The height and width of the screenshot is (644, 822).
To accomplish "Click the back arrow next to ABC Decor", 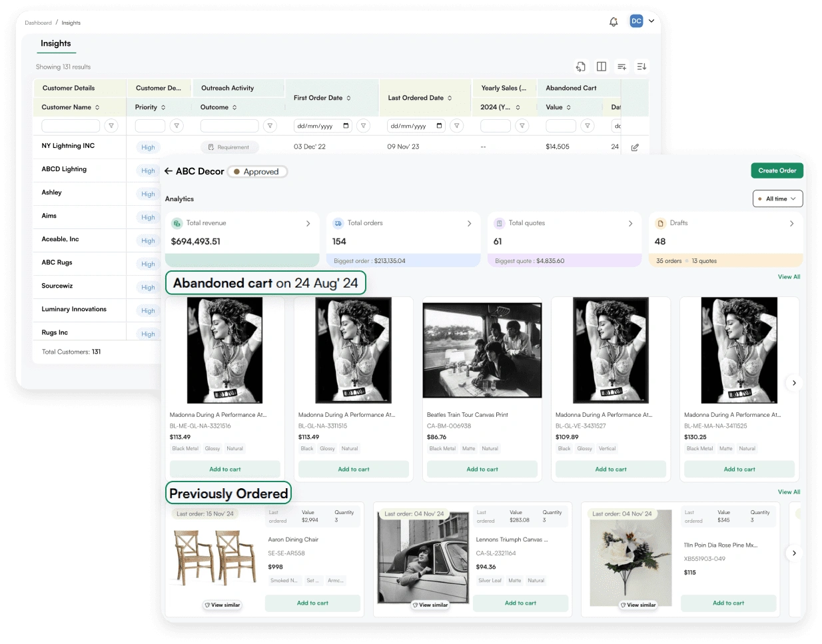I will (169, 171).
